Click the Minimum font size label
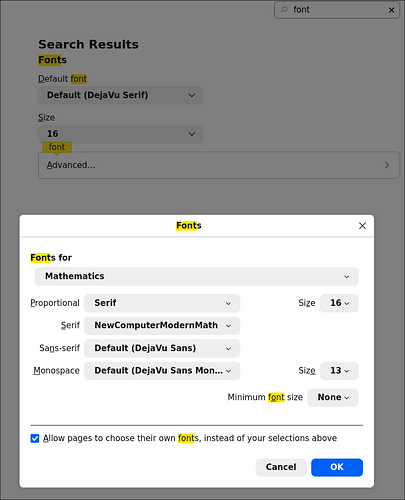405x500 pixels. 265,397
